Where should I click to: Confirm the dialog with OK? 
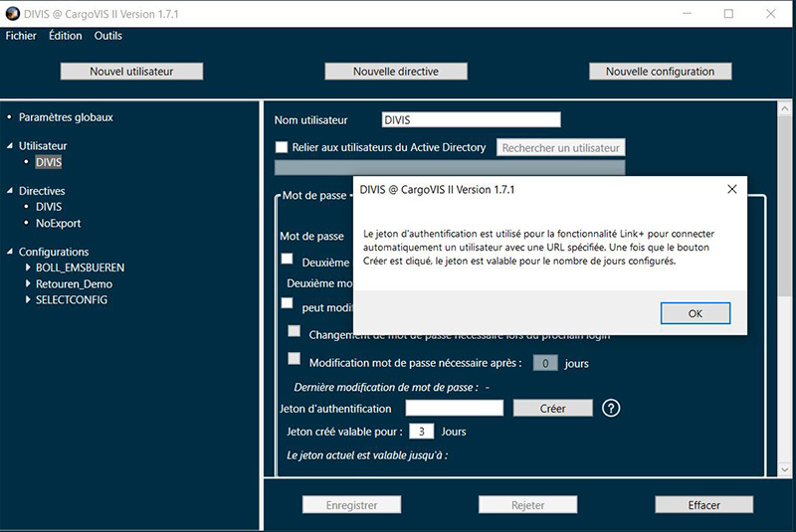pyautogui.click(x=696, y=313)
